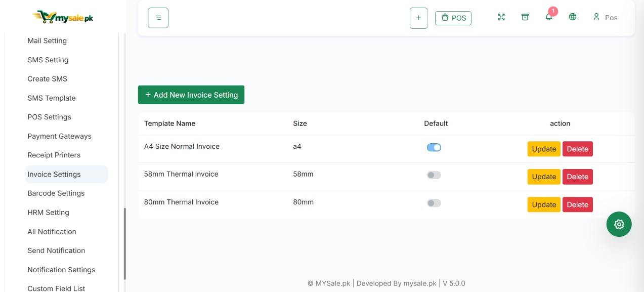Click Add New Invoice Setting button
Screen dimensions: 644x292
(x=191, y=95)
